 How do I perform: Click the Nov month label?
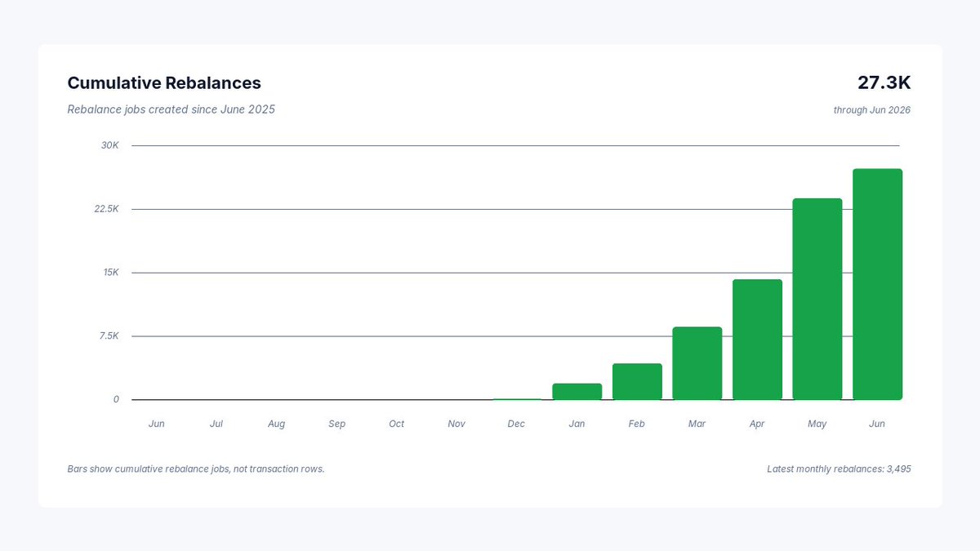click(457, 424)
